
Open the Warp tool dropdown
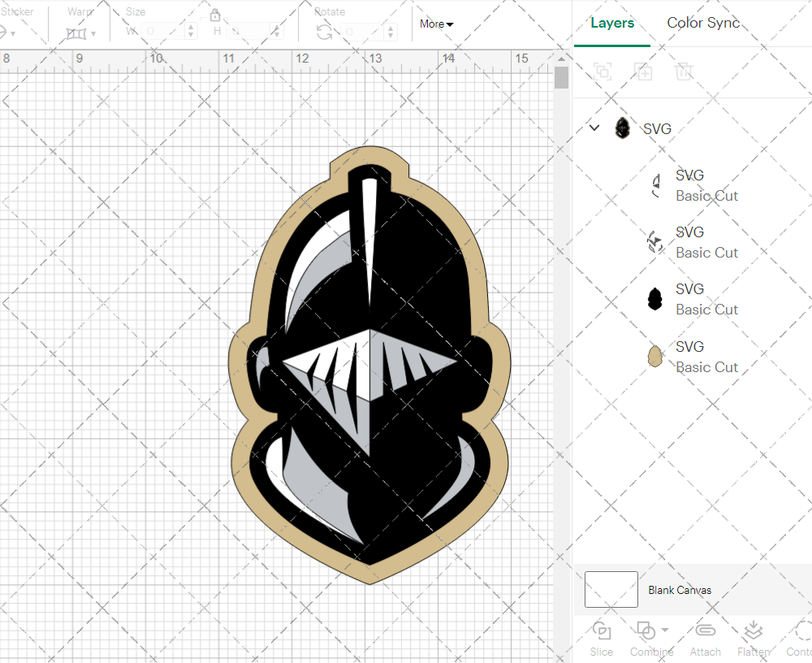[93, 33]
